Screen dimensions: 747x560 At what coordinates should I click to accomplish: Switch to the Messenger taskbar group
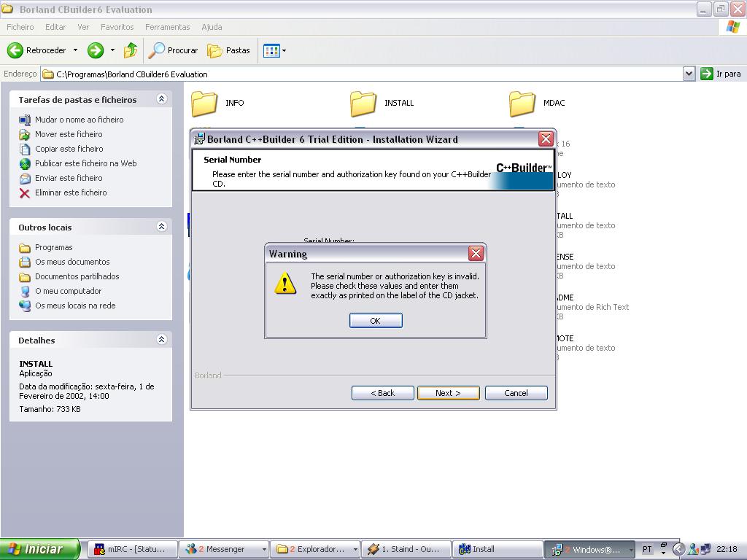(x=224, y=549)
